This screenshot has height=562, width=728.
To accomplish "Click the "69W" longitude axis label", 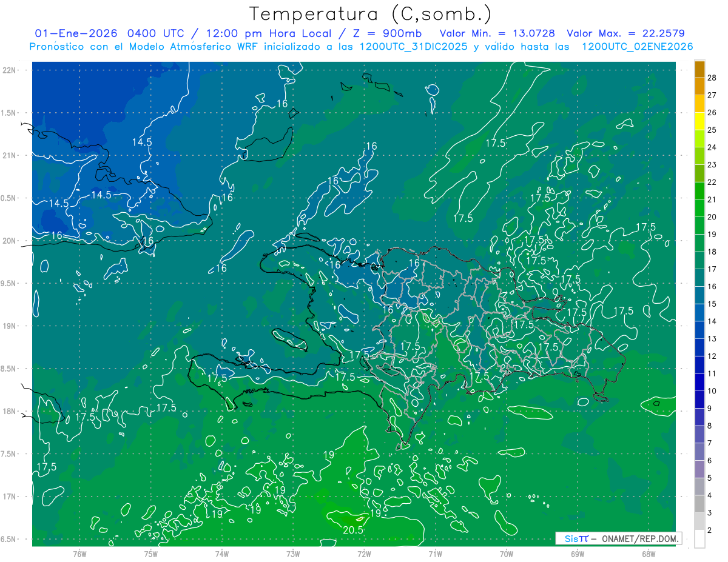I will (x=578, y=554).
